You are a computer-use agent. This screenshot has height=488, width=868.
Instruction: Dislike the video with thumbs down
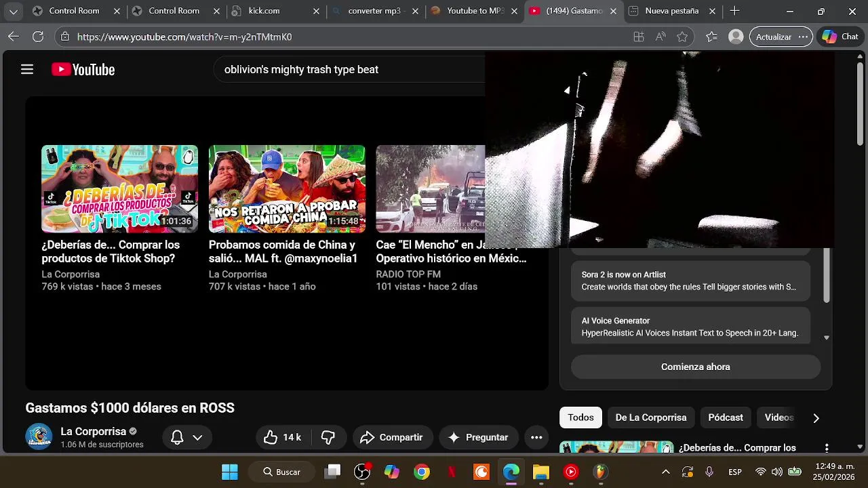tap(328, 437)
